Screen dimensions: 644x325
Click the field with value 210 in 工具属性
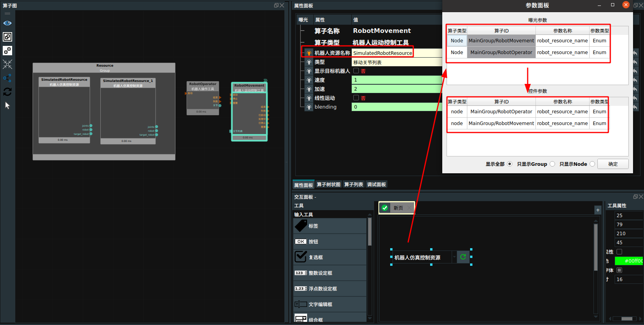tap(629, 233)
